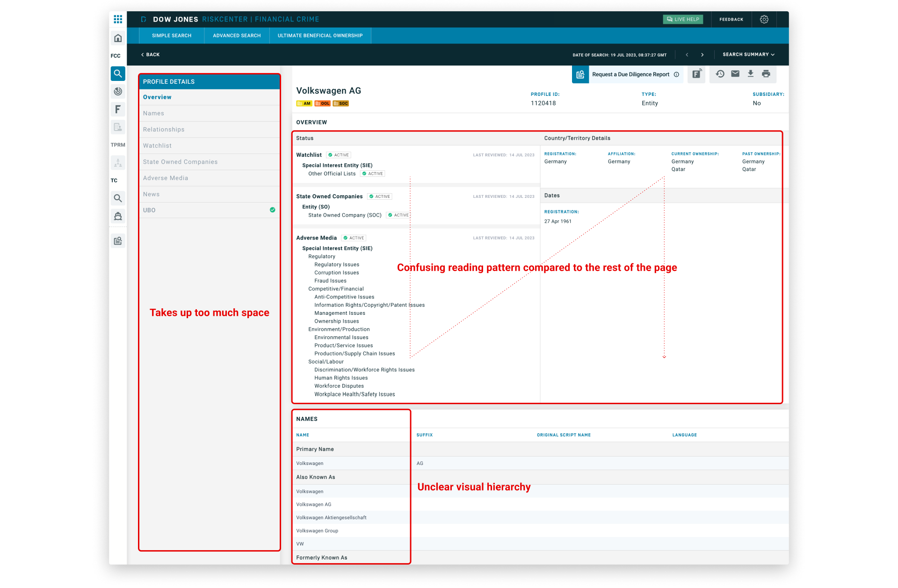Click the ACTIVE badge next to Adverse Media
This screenshot has height=588, width=898.
coord(354,238)
